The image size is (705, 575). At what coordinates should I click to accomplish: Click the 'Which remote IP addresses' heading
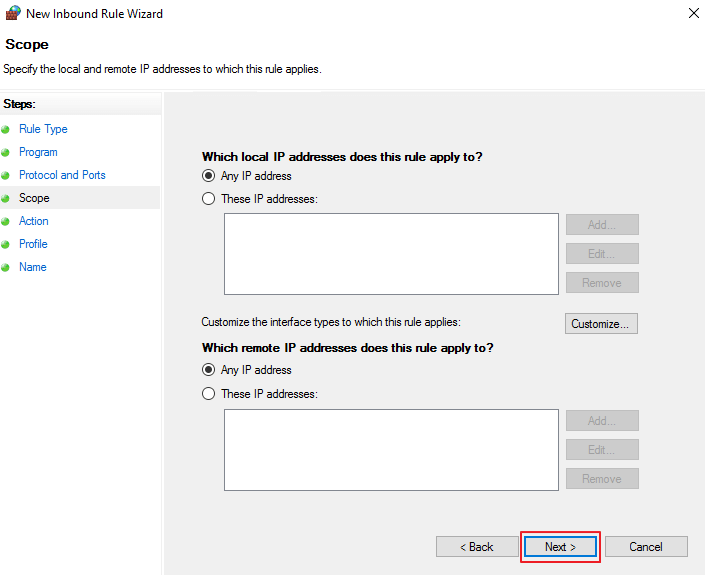348,348
